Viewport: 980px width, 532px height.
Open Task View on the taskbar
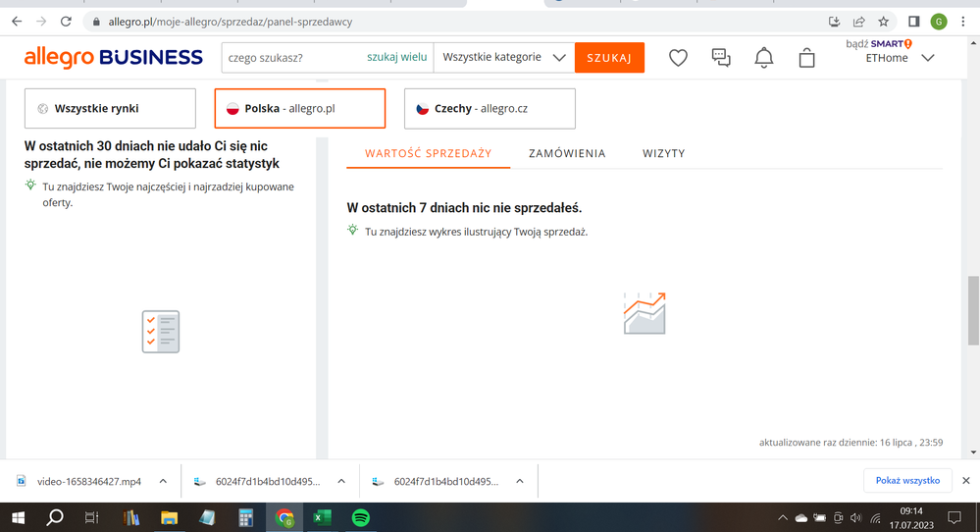click(91, 517)
